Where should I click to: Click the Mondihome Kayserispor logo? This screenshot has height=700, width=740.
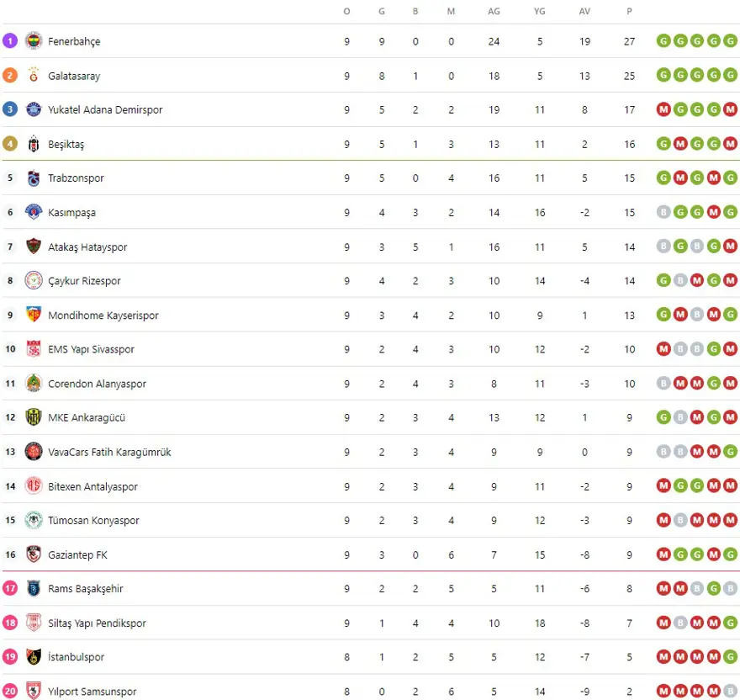click(34, 316)
